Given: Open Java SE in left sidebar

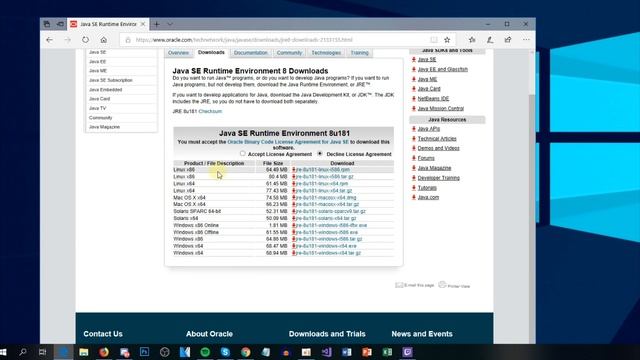Looking at the screenshot, I should pyautogui.click(x=98, y=52).
